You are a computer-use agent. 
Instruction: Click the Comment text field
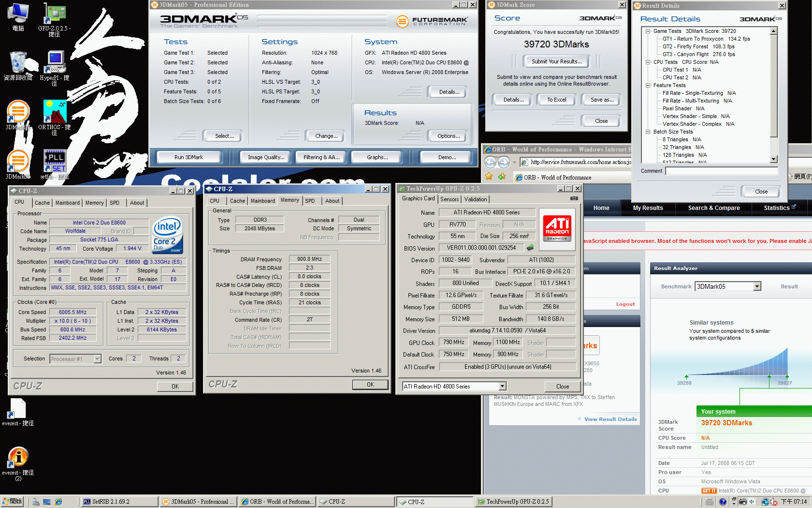(721, 171)
